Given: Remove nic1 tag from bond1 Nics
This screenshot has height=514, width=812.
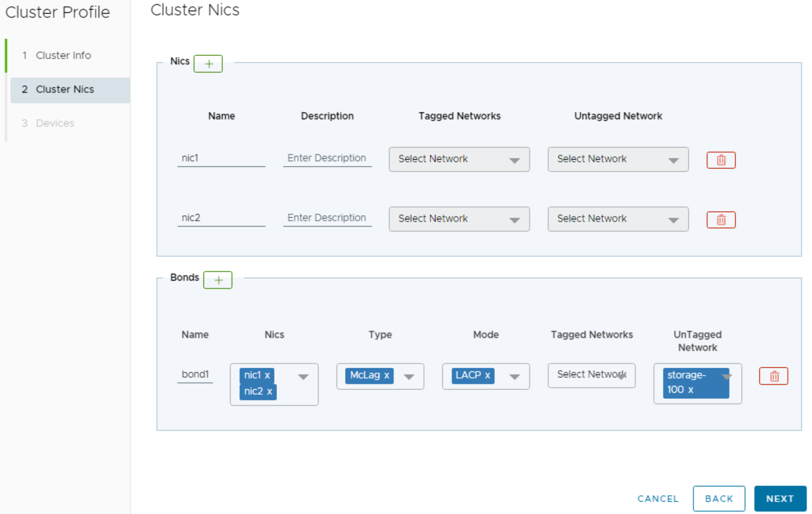Looking at the screenshot, I should pyautogui.click(x=267, y=375).
